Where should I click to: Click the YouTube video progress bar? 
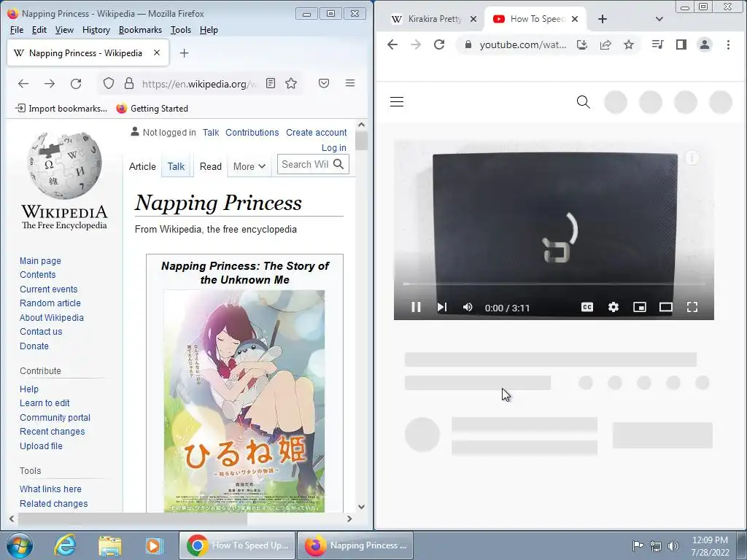554,284
